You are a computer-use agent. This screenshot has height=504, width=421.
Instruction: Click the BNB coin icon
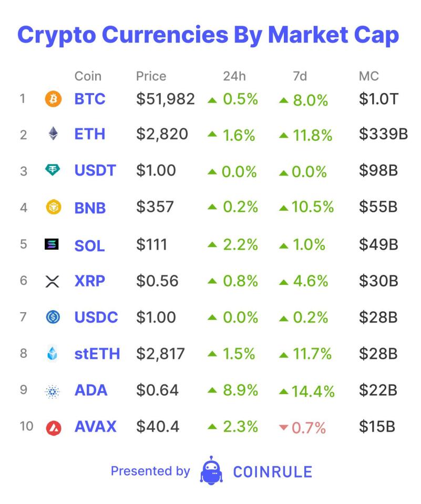point(53,207)
